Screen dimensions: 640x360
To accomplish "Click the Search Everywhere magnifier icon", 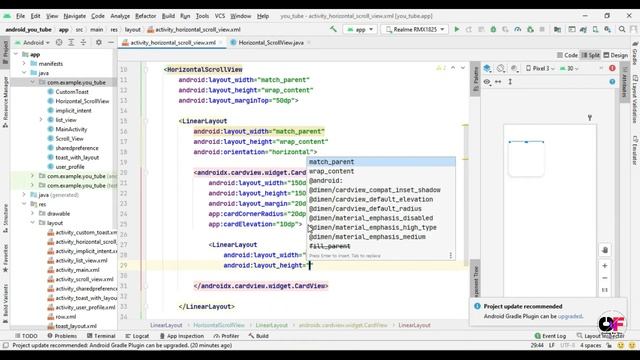I will (x=622, y=29).
